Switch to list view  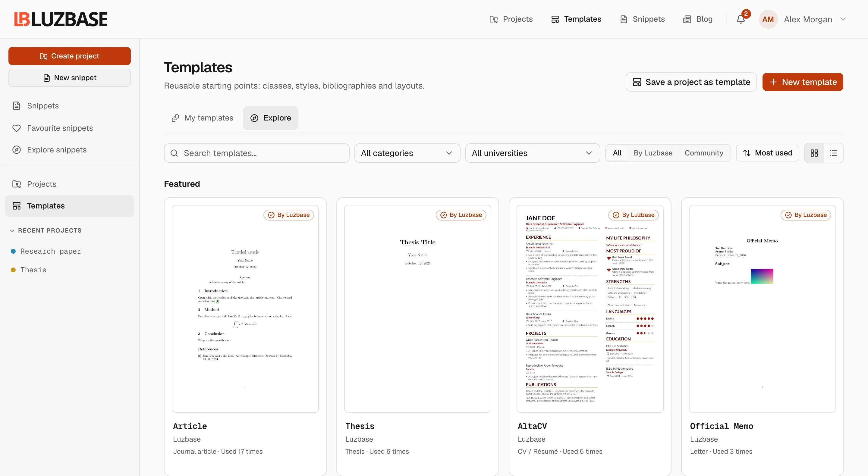pos(834,153)
